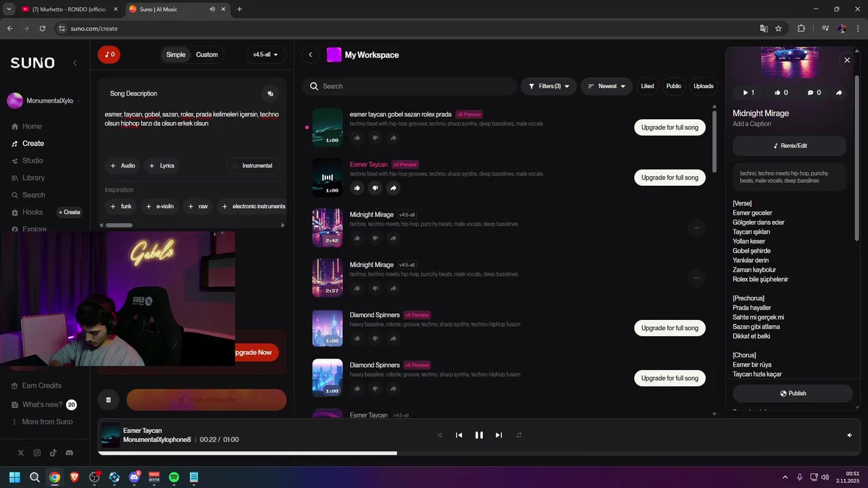Toggle the Uploads filter
Image resolution: width=868 pixels, height=488 pixels.
[x=703, y=86]
